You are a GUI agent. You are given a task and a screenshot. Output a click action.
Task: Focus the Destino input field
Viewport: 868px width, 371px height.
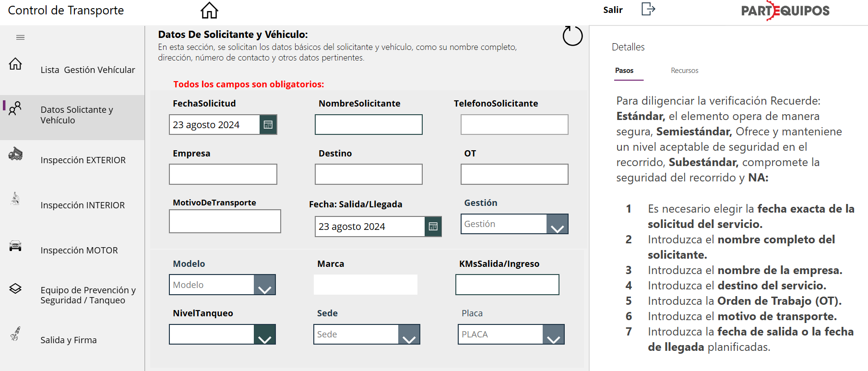click(x=369, y=174)
